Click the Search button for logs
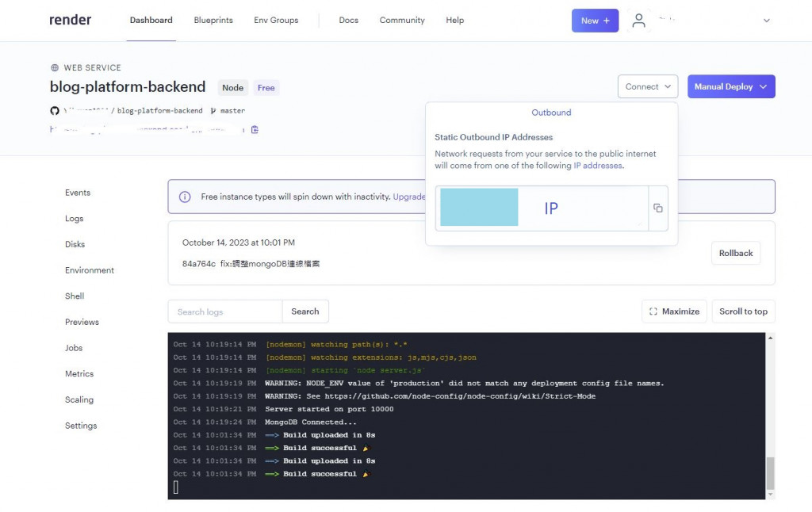This screenshot has width=812, height=512. 305,311
